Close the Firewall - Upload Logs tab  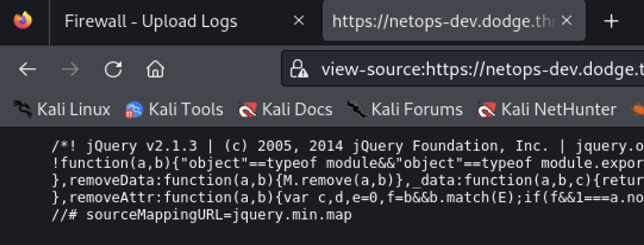pyautogui.click(x=299, y=21)
